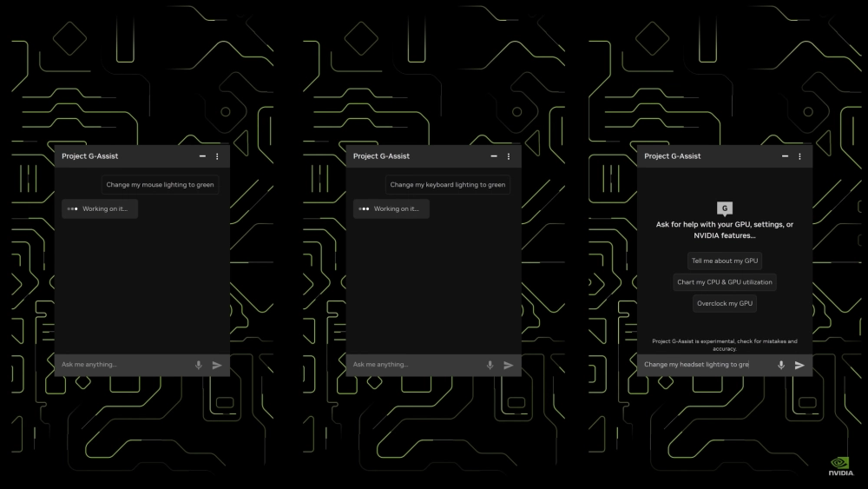Screen dimensions: 868x489
Task: Select "Chart my CPU & GPU utilization"
Action: 725,282
